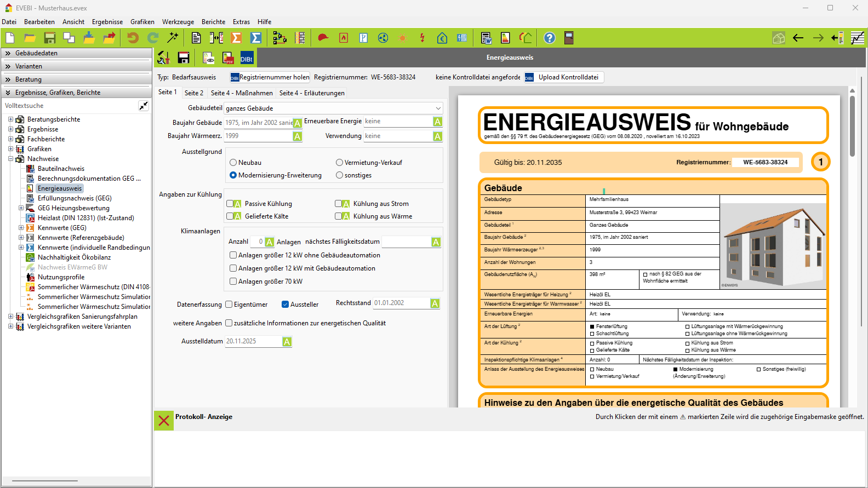This screenshot has width=868, height=488.
Task: Select the Neubau radio button
Action: tap(233, 163)
